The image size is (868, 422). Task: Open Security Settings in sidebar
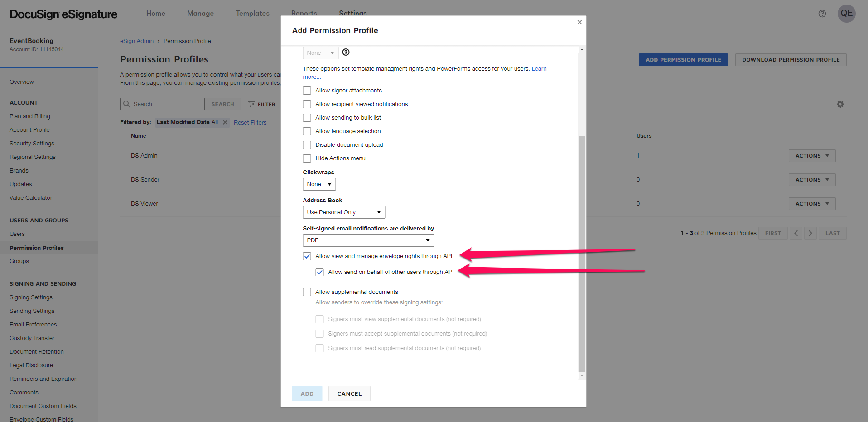(32, 144)
